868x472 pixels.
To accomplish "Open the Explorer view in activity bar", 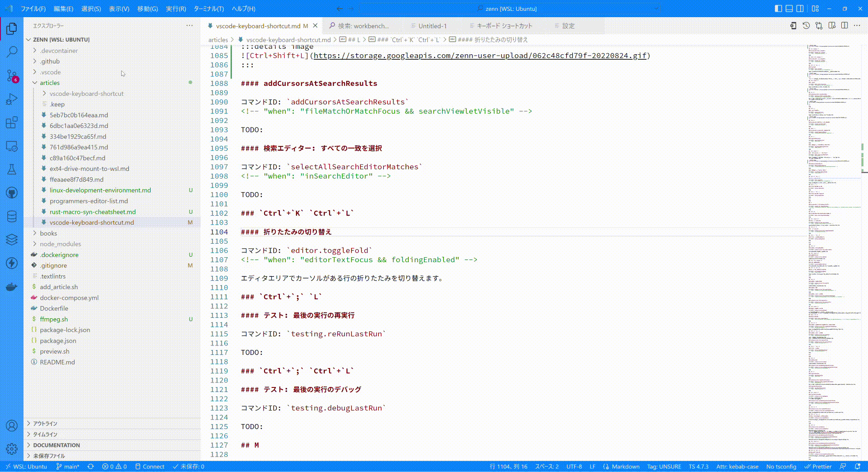I will [12, 28].
